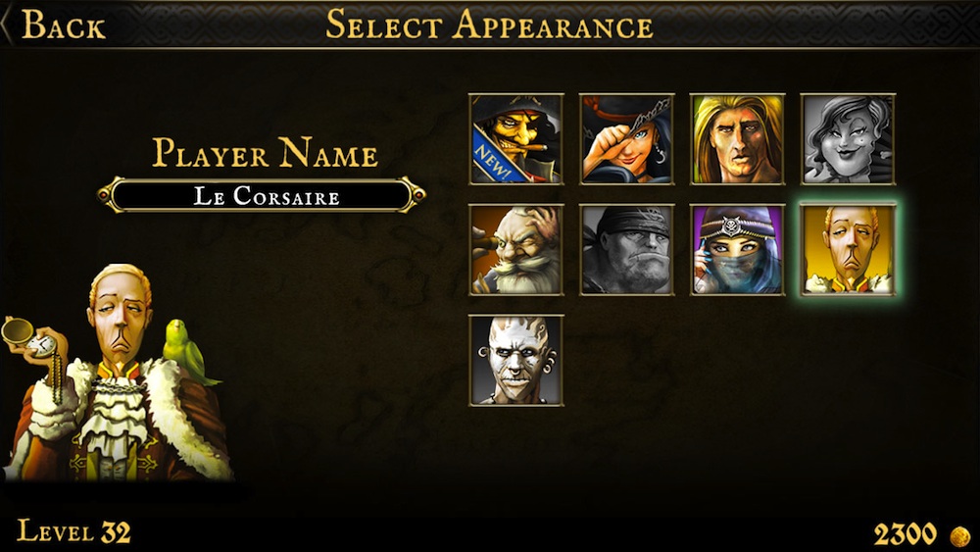Pick the long blonde-haired man portrait
The height and width of the screenshot is (552, 980).
738,139
